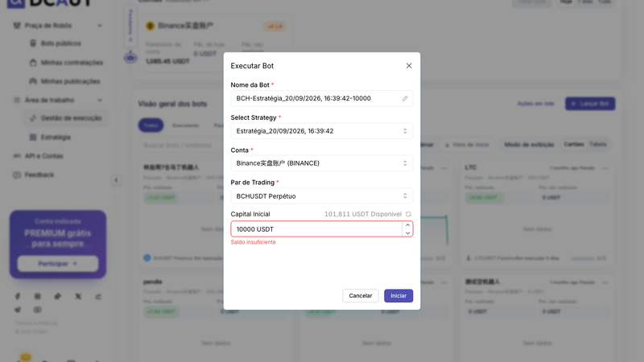Sort by Hora de início
This screenshot has width=644, height=362.
coord(467,145)
